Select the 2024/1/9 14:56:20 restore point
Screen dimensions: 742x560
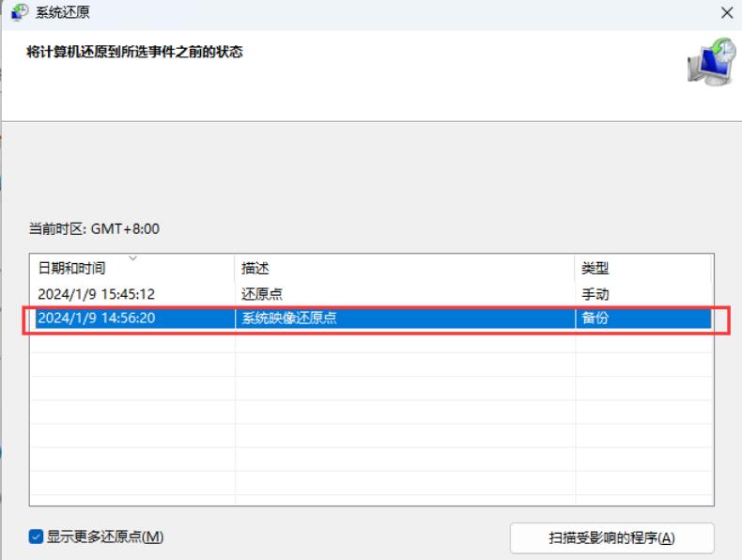click(x=372, y=318)
